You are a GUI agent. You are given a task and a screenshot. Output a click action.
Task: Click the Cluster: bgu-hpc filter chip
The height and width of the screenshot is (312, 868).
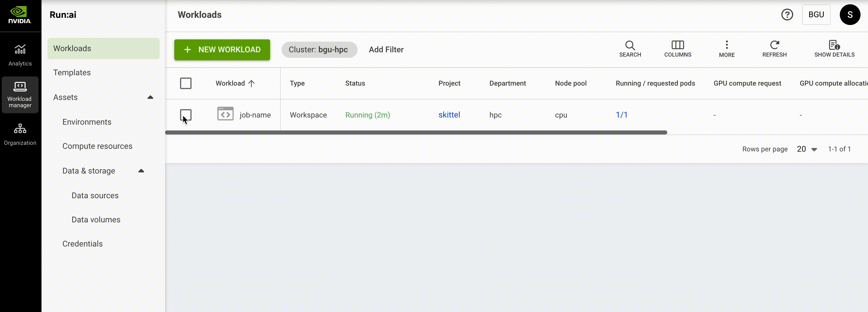click(319, 50)
